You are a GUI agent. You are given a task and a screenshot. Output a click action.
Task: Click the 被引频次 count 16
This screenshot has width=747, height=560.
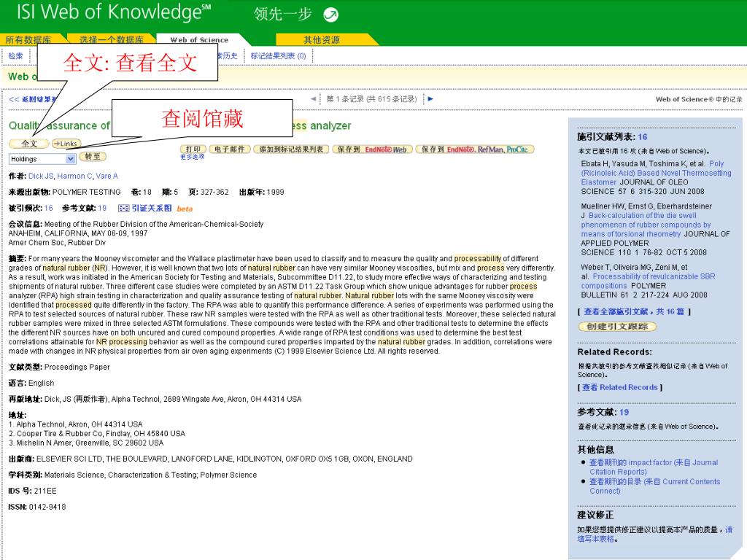point(49,208)
